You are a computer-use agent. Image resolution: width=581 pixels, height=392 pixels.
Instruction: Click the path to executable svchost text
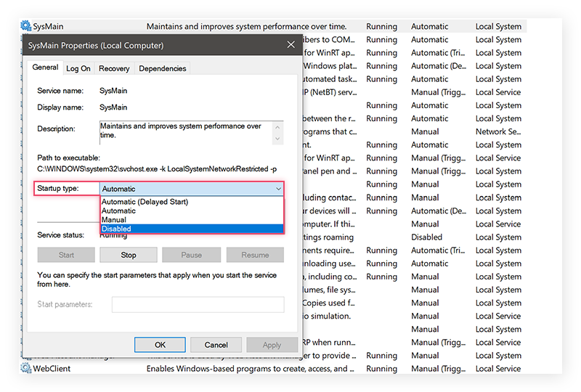[x=157, y=169]
